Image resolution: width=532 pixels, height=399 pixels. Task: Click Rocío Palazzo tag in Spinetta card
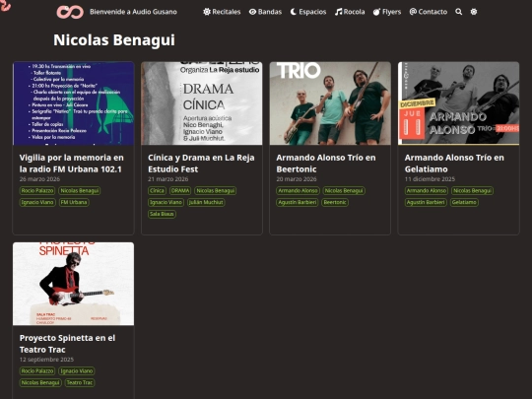[37, 370]
